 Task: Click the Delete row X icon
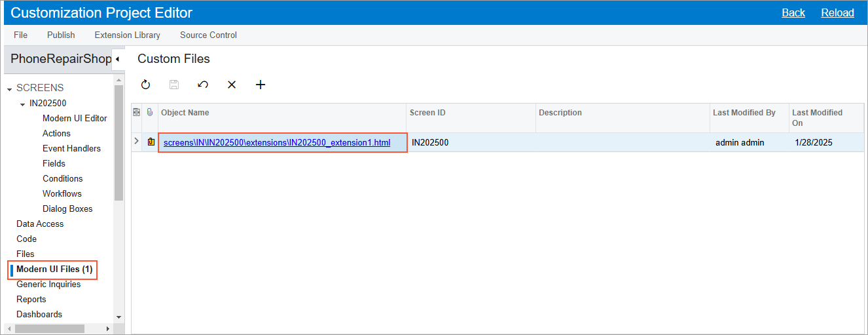pos(232,85)
